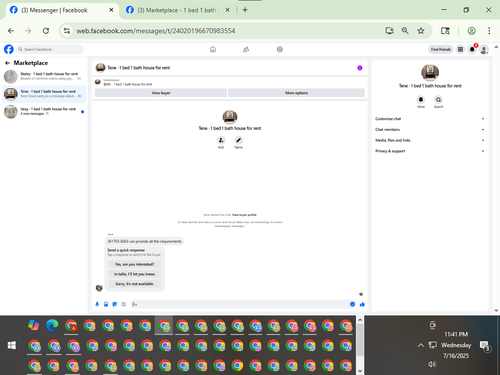
Task: Expand the Customize chat section
Action: click(430, 119)
